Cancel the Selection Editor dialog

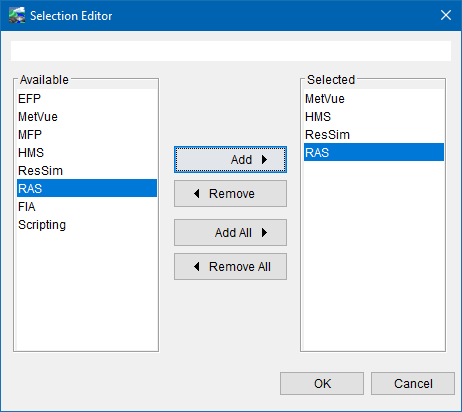click(413, 384)
